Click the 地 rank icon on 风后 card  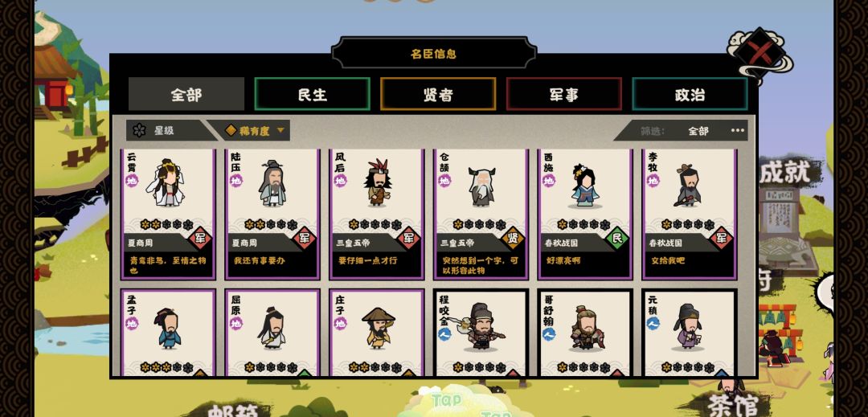[x=340, y=181]
